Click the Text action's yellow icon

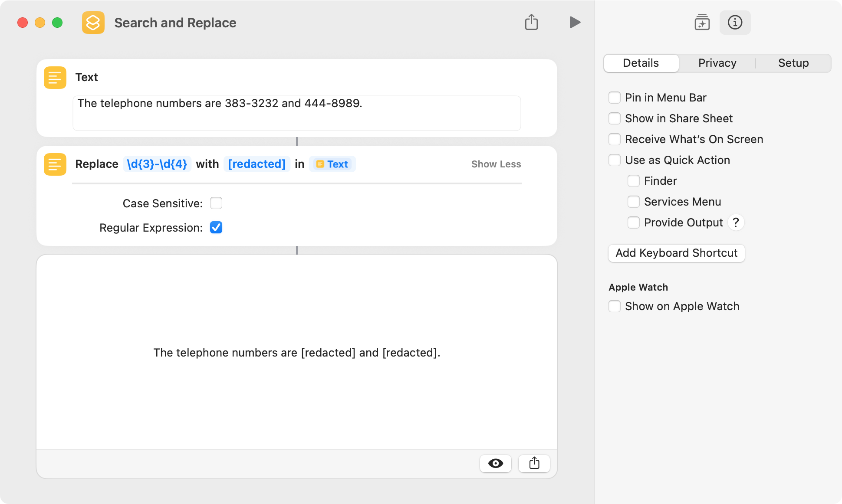(x=55, y=78)
